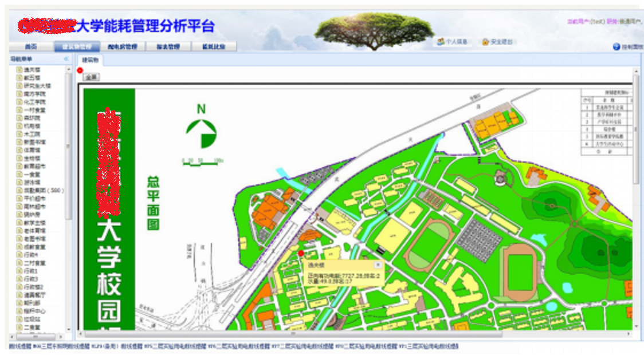644x355 pixels.
Task: Collapse the navigation menu with the double-chevron
Action: tap(66, 59)
